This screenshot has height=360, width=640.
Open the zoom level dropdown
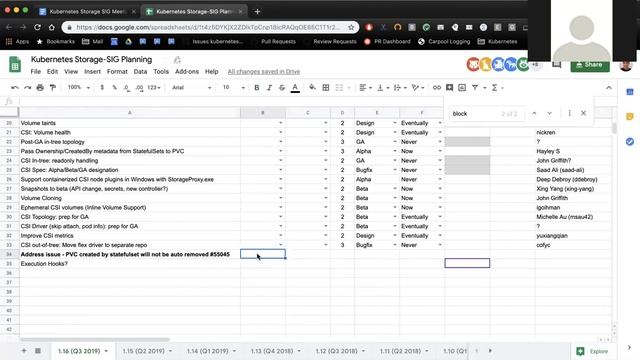(x=78, y=87)
